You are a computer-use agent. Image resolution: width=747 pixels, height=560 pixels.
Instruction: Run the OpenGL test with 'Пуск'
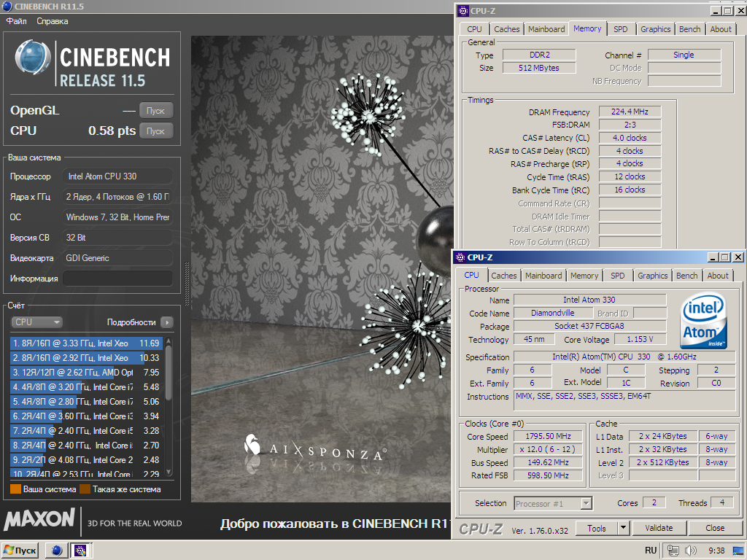[156, 111]
